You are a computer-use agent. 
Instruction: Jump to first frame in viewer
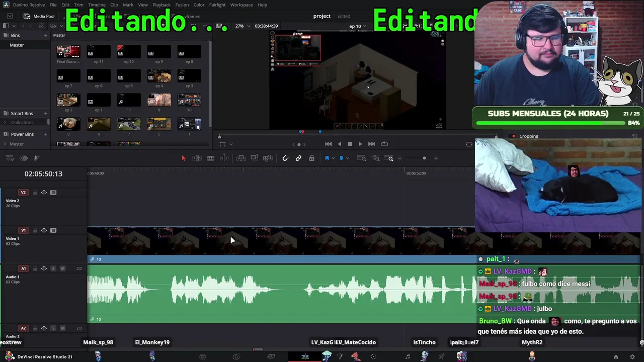coord(328,144)
